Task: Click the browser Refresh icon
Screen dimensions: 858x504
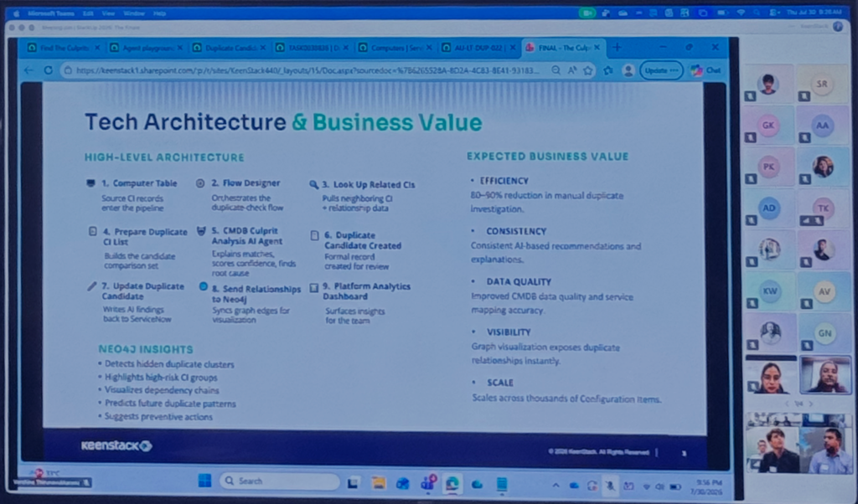Action: [48, 70]
